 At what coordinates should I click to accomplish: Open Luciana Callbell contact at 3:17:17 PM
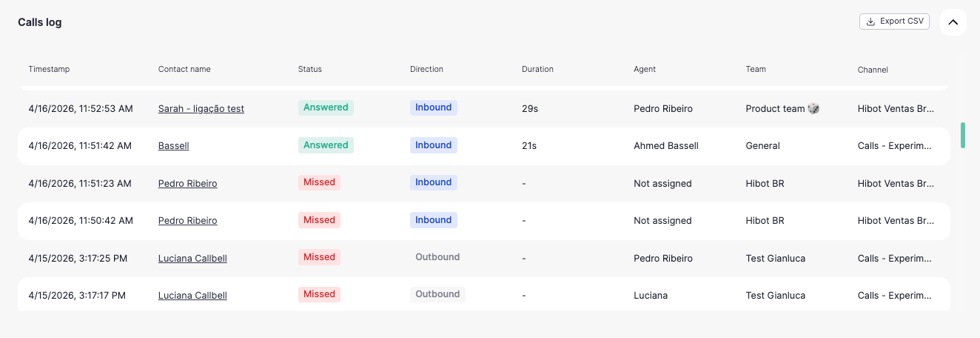click(x=192, y=295)
